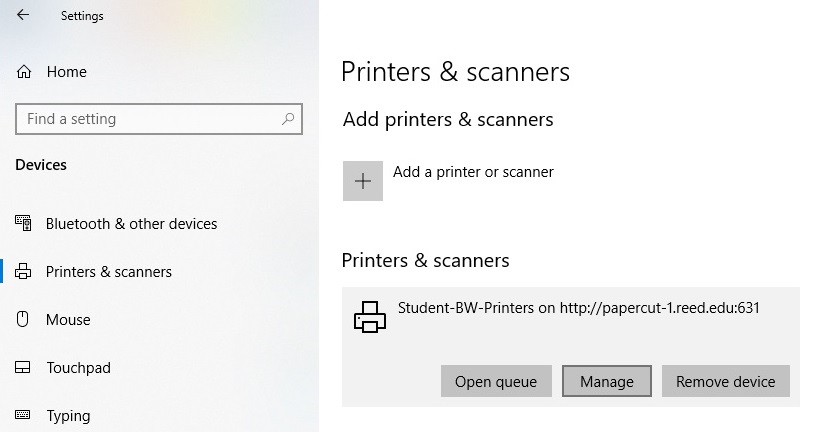Select Printers & scanners in the sidebar
The width and height of the screenshot is (834, 432).
(x=109, y=272)
